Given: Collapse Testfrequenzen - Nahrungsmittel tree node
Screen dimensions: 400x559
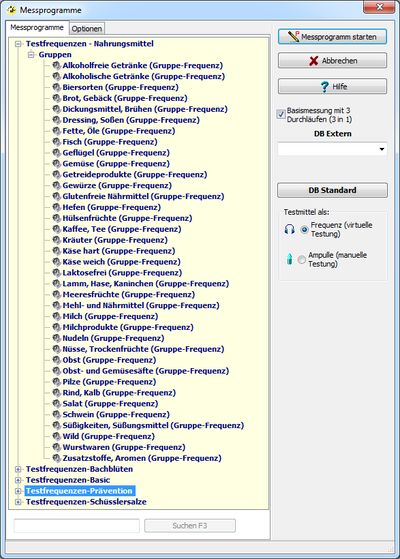Looking at the screenshot, I should coord(18,44).
